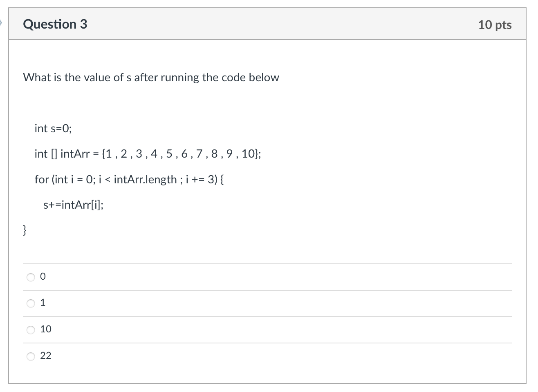538x392 pixels.
Task: Click the line int s=0;
Action: click(x=53, y=129)
